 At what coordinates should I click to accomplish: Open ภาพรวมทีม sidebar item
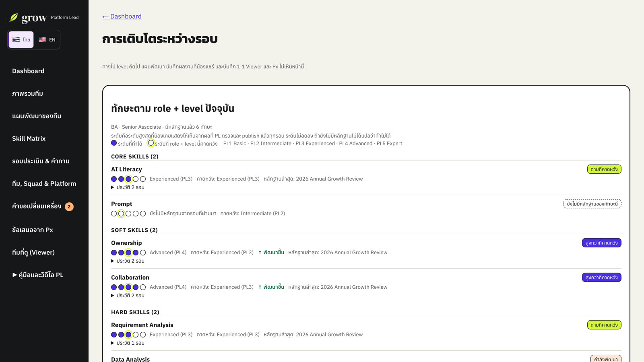point(27,93)
